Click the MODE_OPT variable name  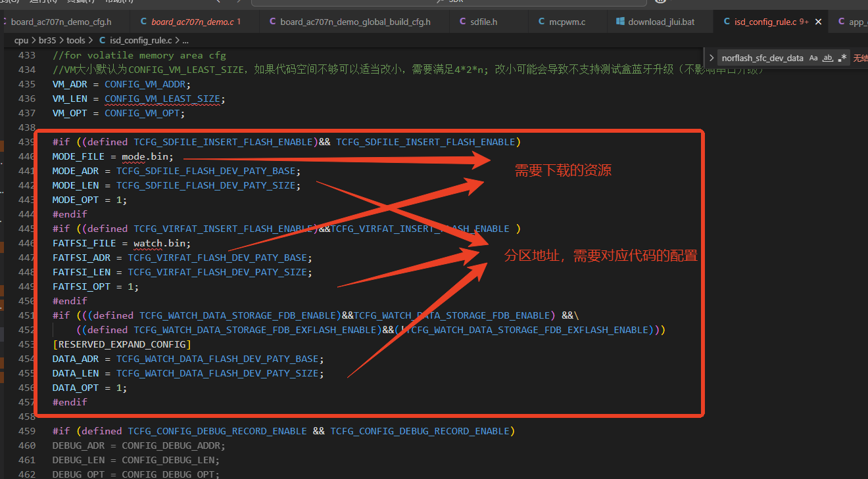[x=76, y=200]
